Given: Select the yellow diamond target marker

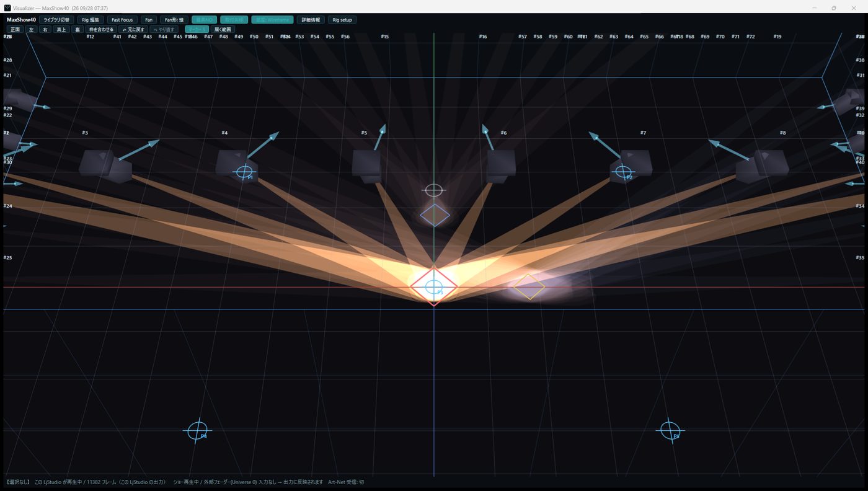Looking at the screenshot, I should click(529, 287).
